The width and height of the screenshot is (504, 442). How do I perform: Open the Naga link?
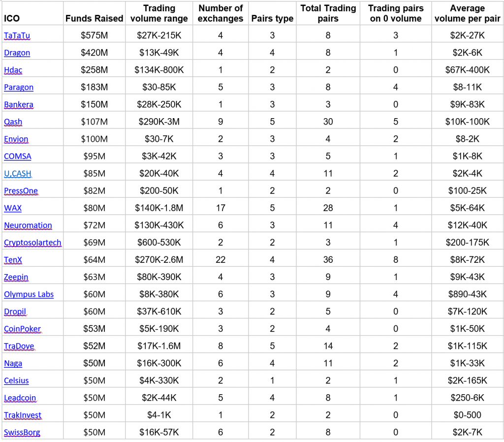point(13,364)
